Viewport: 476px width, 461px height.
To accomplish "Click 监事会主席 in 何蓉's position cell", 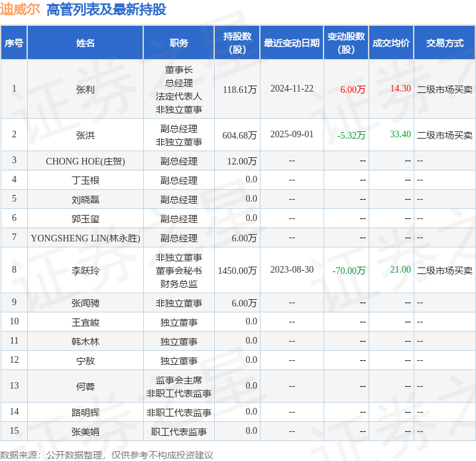I will (x=179, y=380).
